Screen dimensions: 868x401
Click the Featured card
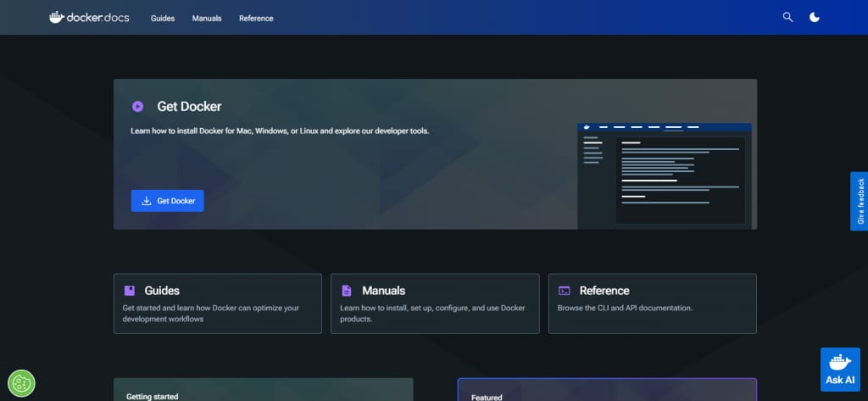coord(607,389)
